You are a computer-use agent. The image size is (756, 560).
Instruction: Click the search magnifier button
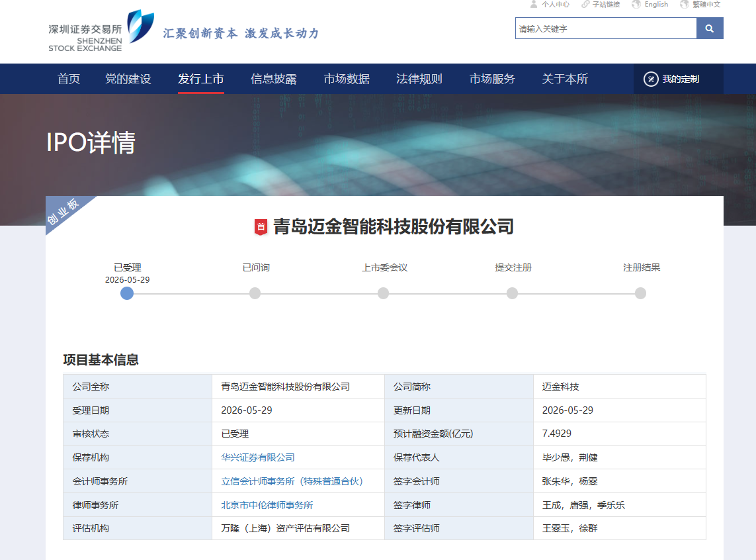click(709, 28)
